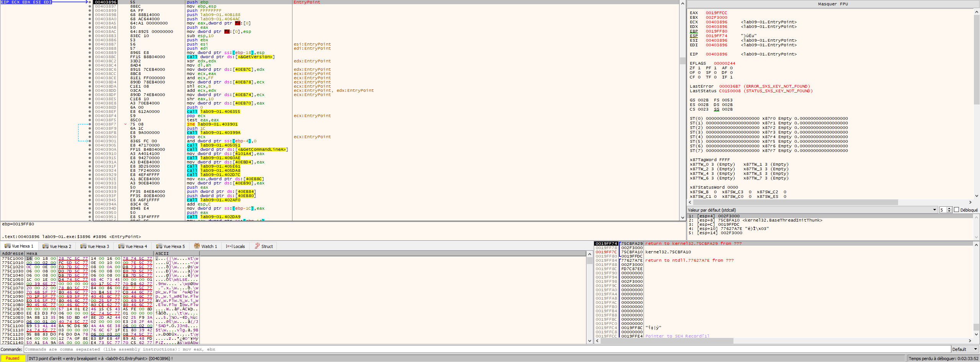Click the Paused status label
This screenshot has height=362, width=980.
13,358
